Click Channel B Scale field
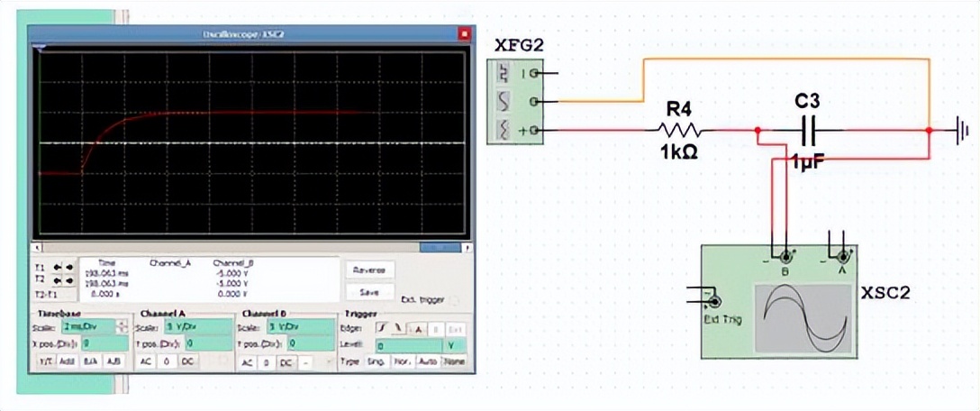The height and width of the screenshot is (411, 980). click(301, 327)
